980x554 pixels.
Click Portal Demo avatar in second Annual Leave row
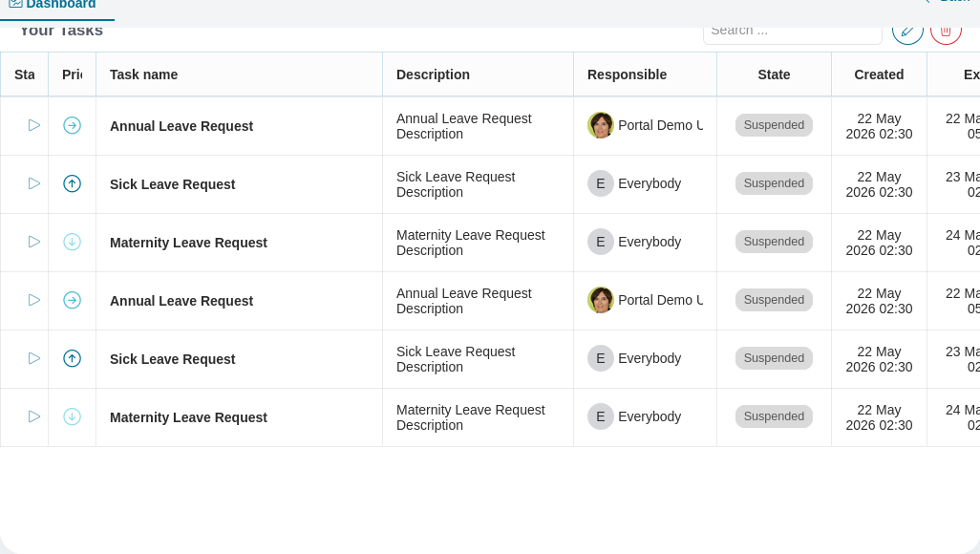(600, 300)
